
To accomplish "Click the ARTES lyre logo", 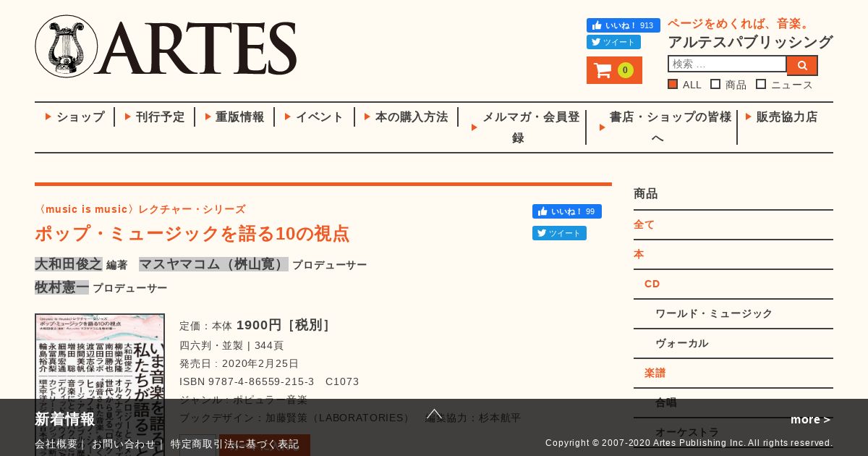I will pyautogui.click(x=166, y=46).
